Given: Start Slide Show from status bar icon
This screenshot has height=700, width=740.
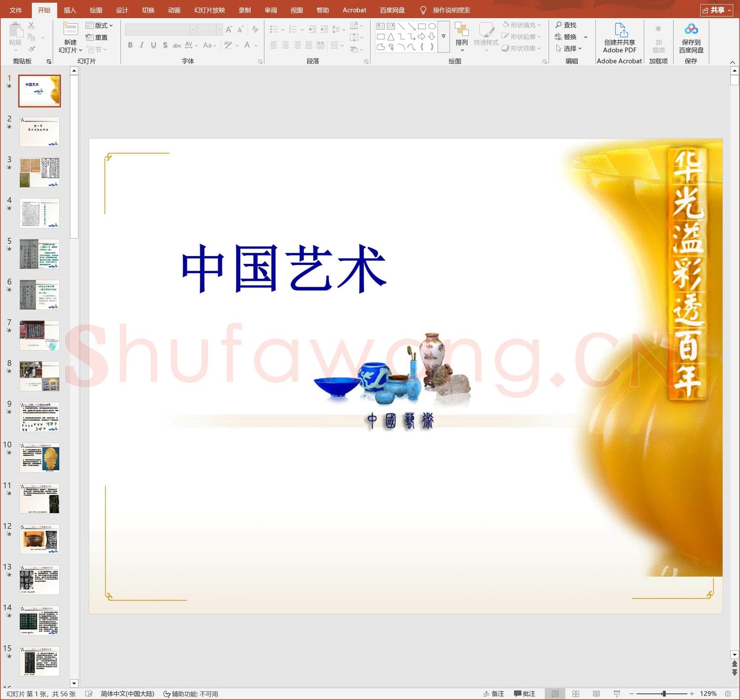Looking at the screenshot, I should pyautogui.click(x=617, y=694).
